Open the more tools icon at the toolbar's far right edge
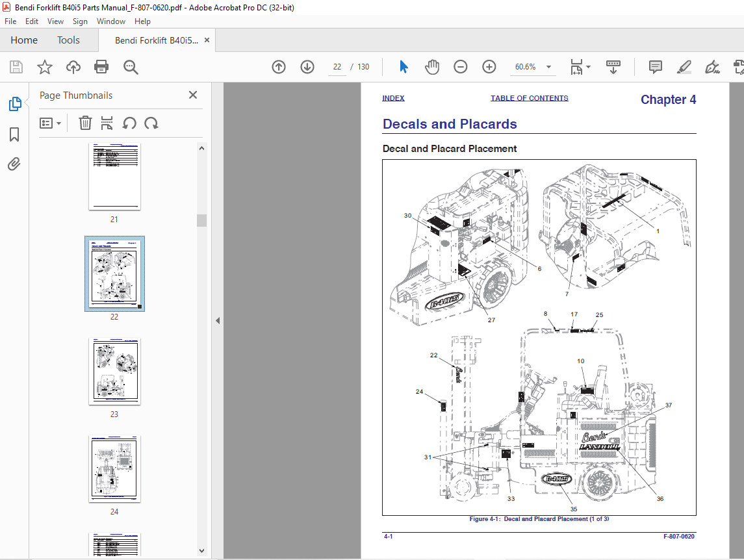Viewport: 744px width, 560px height. (x=739, y=67)
